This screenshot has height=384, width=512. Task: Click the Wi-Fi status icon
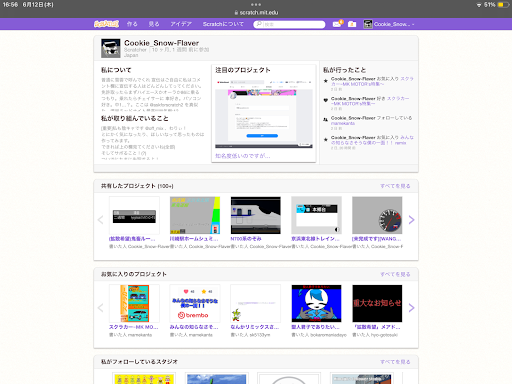(479, 5)
